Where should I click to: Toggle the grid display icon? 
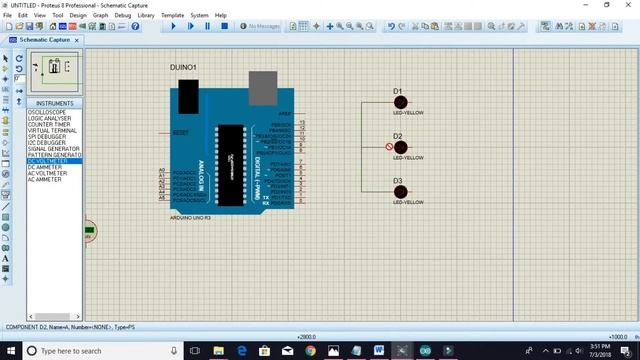pyautogui.click(x=303, y=26)
